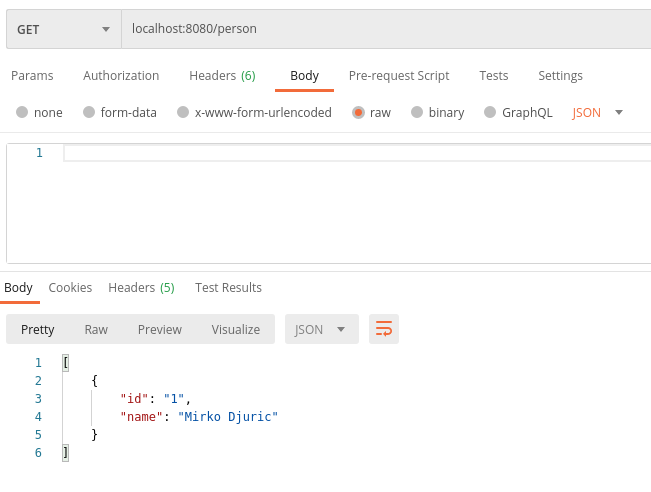Viewport: 651px width, 492px height.
Task: Open the GET method dropdown
Action: (64, 29)
